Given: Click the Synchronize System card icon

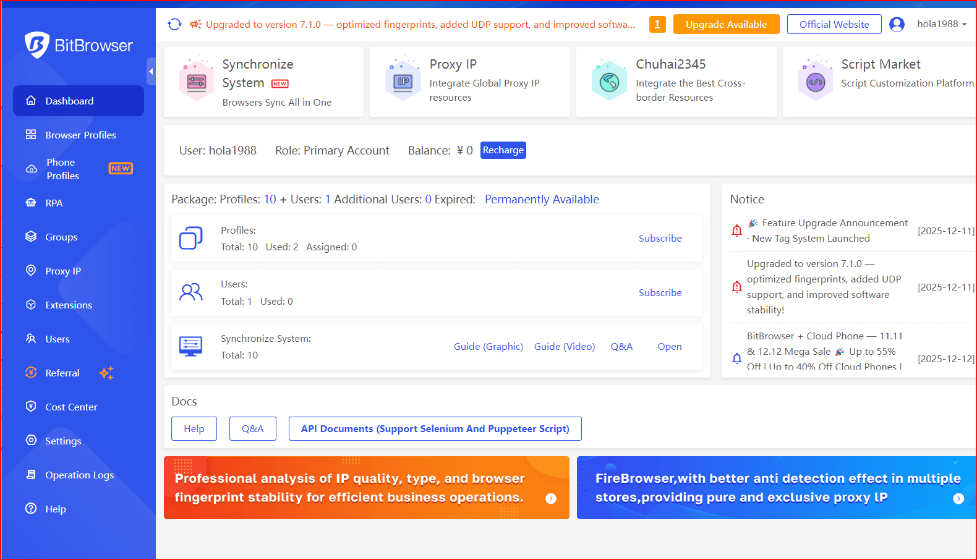Looking at the screenshot, I should [x=196, y=82].
